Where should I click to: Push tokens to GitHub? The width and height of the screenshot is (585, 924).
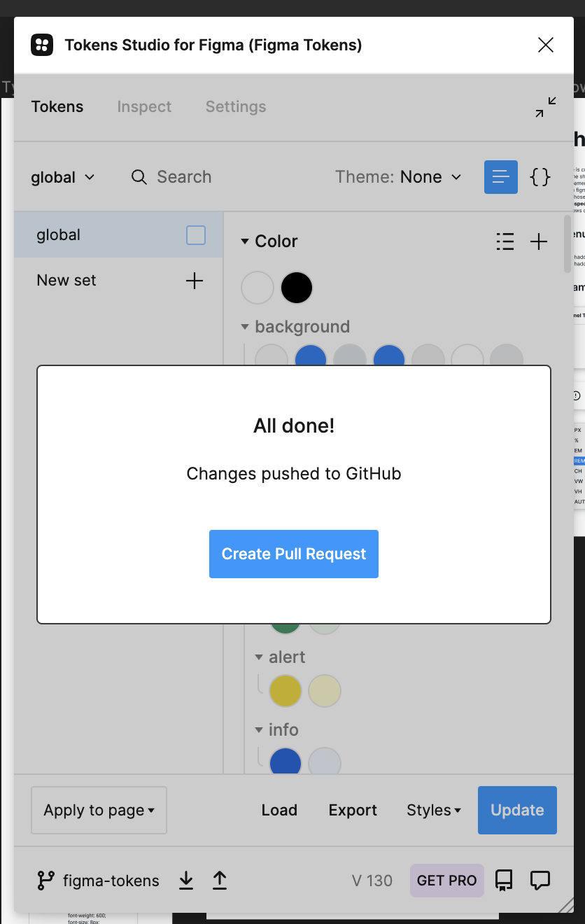pyautogui.click(x=220, y=881)
